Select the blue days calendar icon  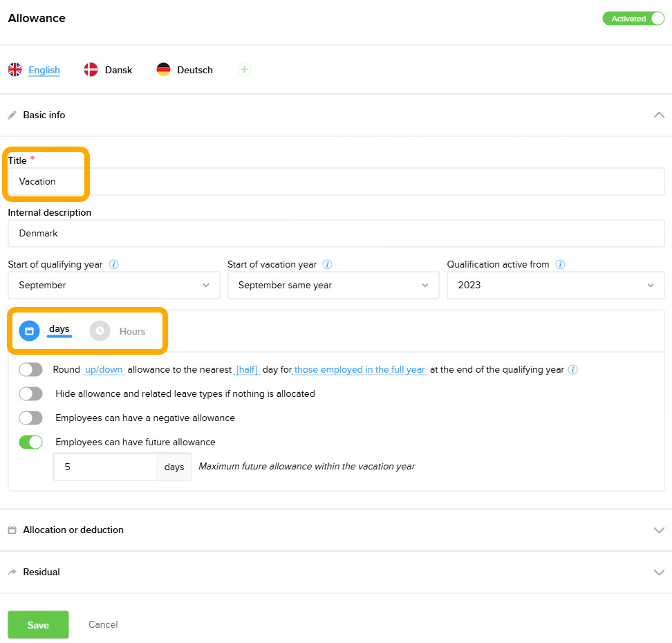click(x=30, y=331)
